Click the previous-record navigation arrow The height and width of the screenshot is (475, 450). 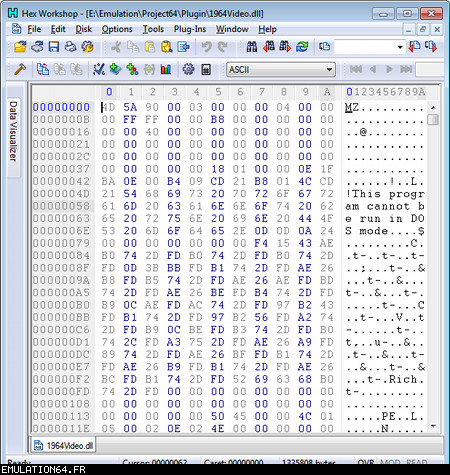tap(373, 69)
